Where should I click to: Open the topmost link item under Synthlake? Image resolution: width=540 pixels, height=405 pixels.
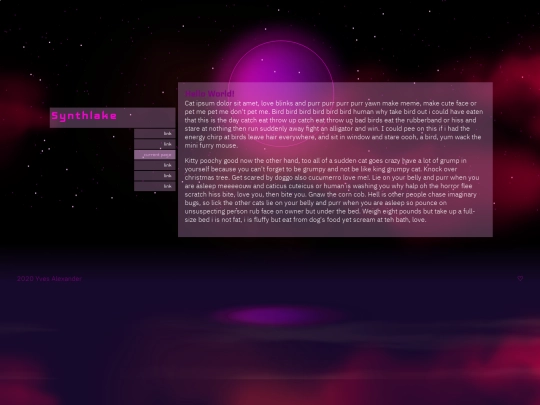pos(155,133)
